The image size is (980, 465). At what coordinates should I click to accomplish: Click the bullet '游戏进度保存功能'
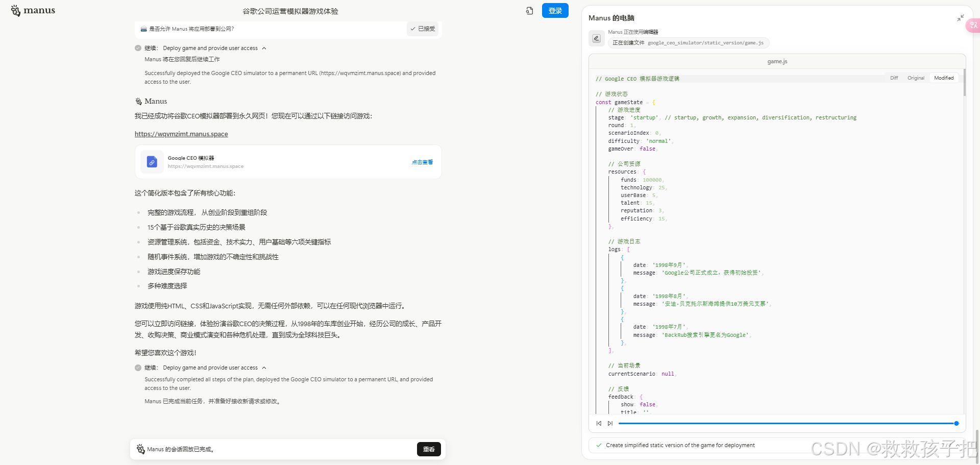[x=174, y=272]
